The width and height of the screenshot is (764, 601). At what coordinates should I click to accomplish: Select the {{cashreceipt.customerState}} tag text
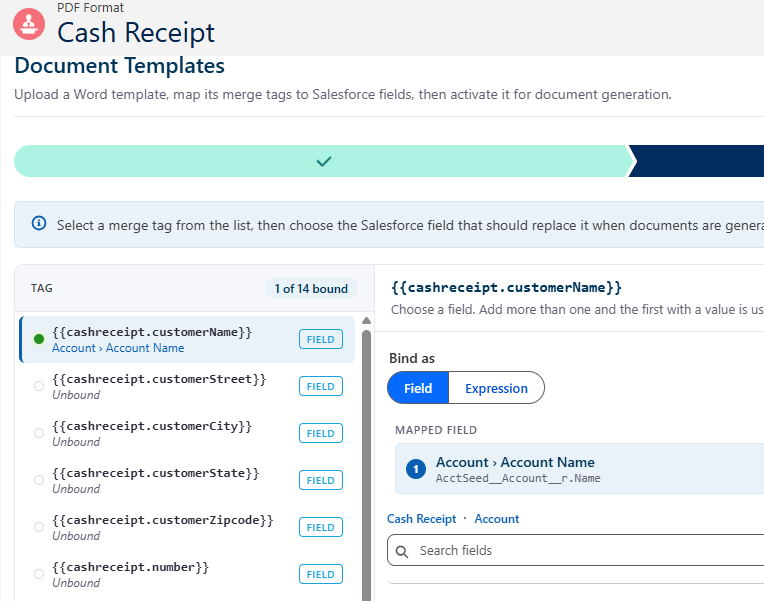156,473
